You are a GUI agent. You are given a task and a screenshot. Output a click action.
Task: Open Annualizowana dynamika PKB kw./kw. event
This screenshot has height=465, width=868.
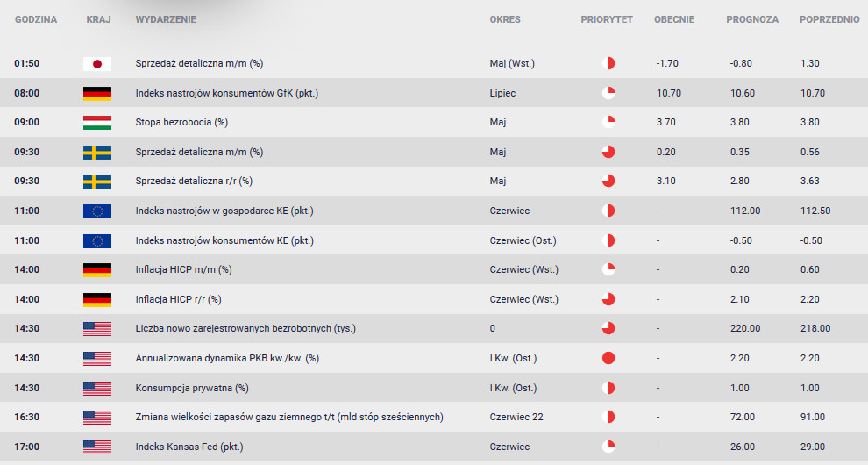[x=227, y=358]
